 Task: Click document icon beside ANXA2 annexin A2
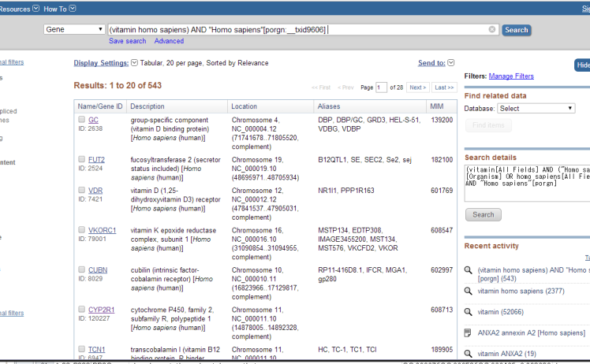click(469, 332)
